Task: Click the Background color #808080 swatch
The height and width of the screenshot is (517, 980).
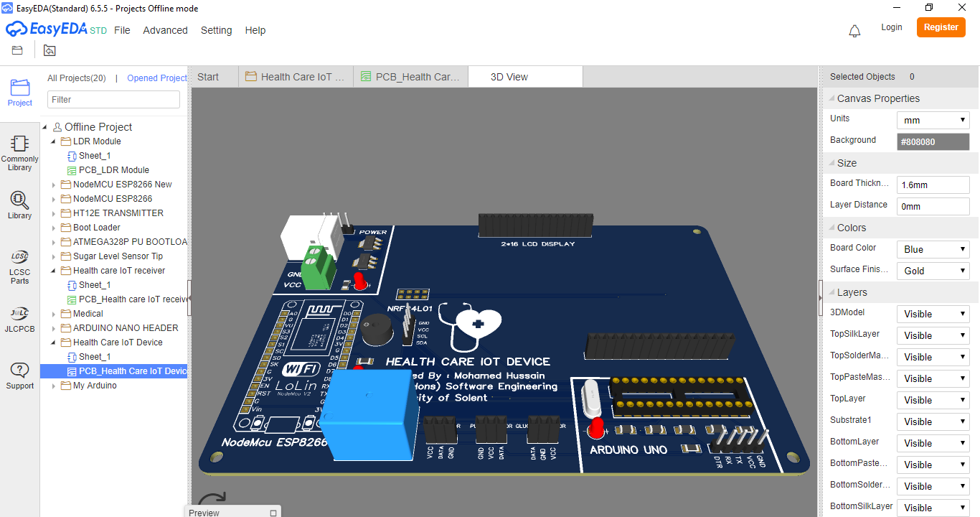Action: (x=933, y=141)
